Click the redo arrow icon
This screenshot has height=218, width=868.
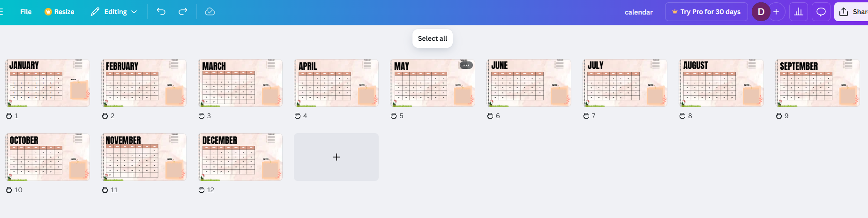tap(183, 12)
